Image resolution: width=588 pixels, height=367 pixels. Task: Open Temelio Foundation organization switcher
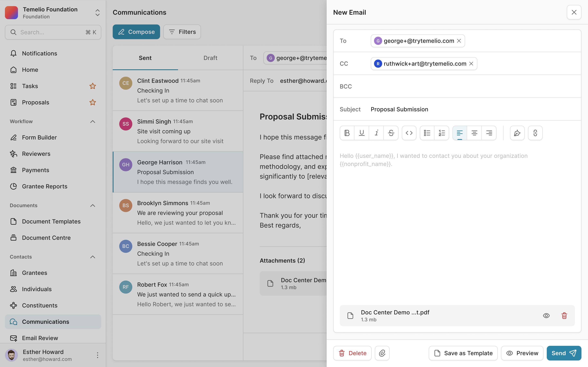tap(97, 13)
